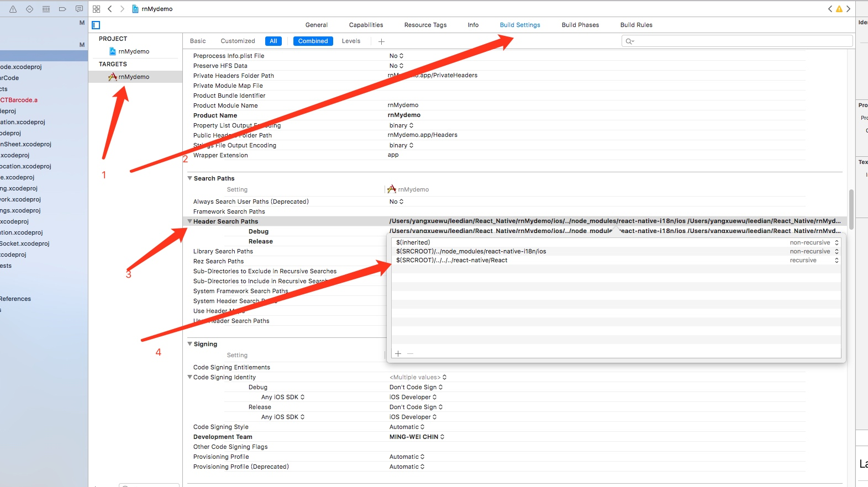The height and width of the screenshot is (487, 868).
Task: Remove selected search path with minus
Action: click(x=410, y=353)
